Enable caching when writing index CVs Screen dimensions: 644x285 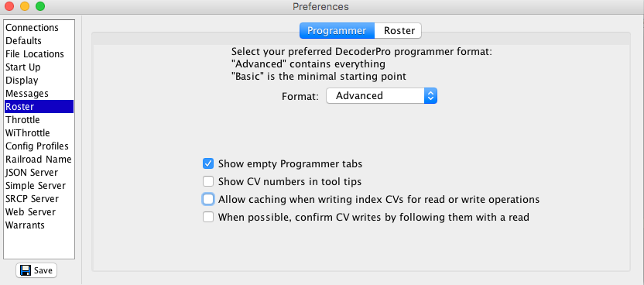208,199
